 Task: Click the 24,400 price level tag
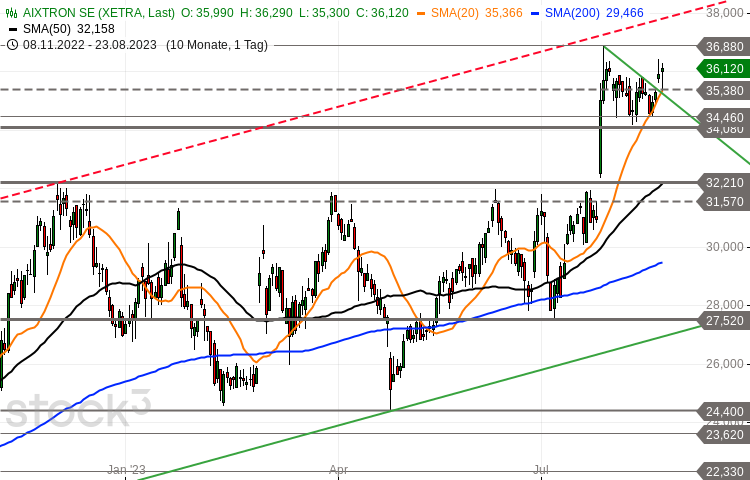coord(723,411)
